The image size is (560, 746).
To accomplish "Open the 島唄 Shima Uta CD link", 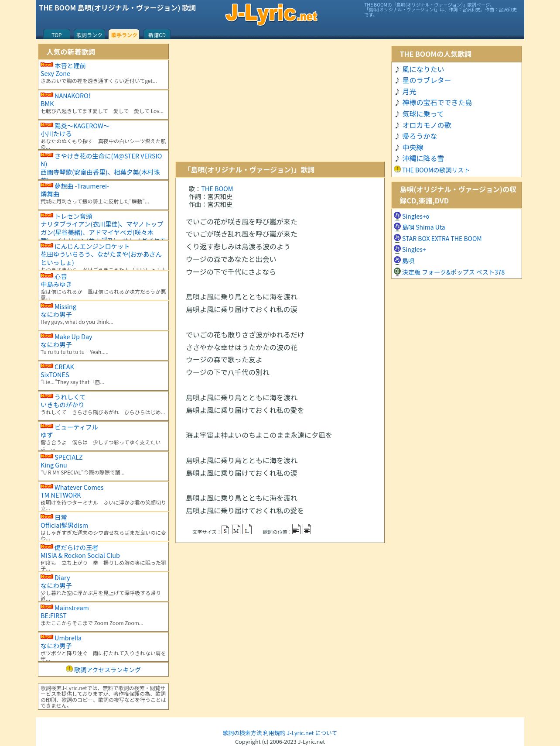I will coord(423,227).
